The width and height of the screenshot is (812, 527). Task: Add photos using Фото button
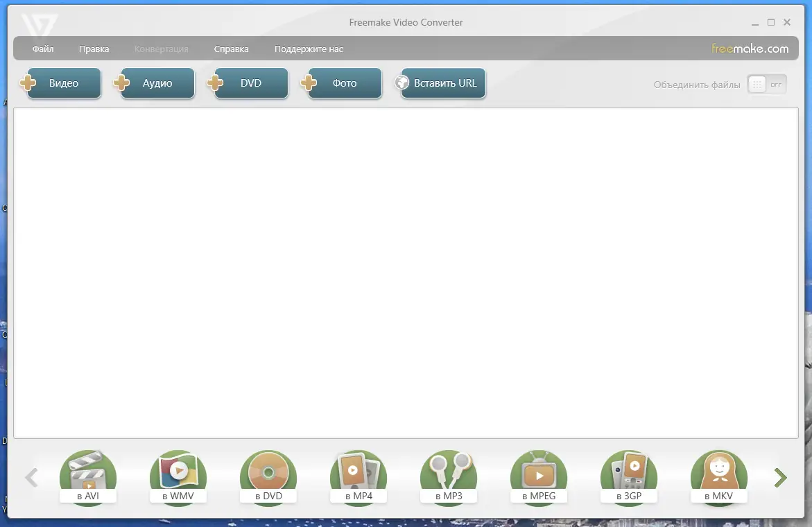click(342, 83)
